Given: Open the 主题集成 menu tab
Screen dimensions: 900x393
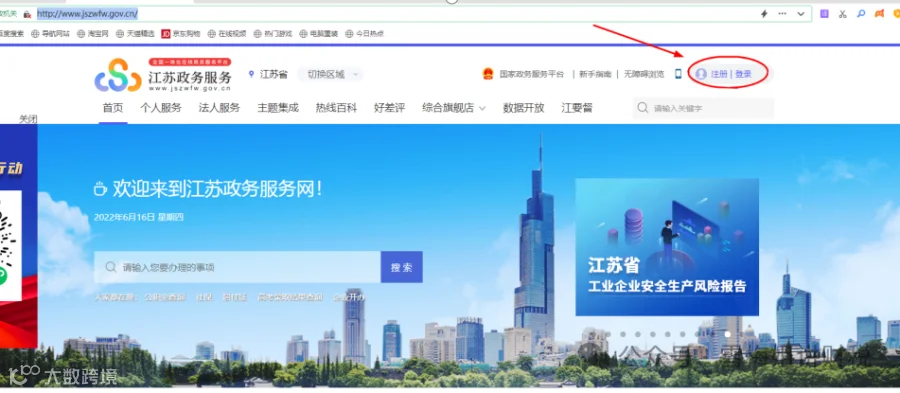Looking at the screenshot, I should [x=278, y=108].
